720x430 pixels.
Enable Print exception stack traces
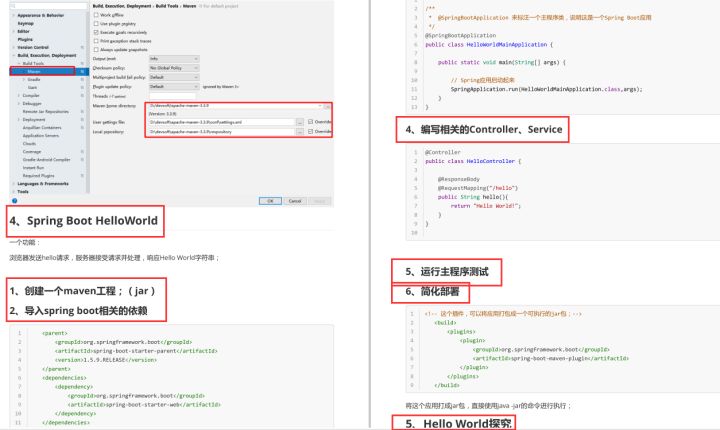point(96,41)
